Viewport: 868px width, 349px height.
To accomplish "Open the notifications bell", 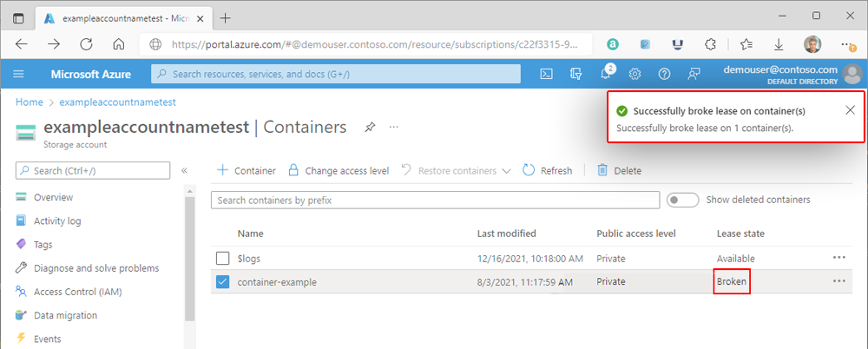I will point(606,74).
